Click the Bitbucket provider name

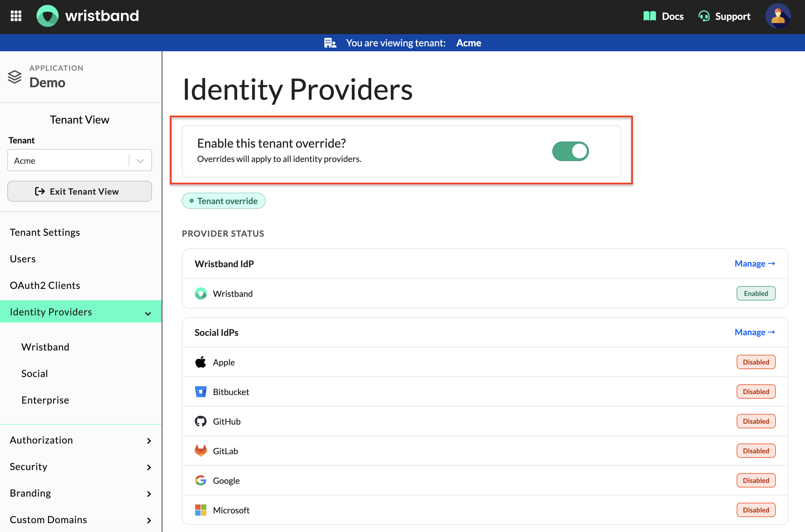[231, 392]
